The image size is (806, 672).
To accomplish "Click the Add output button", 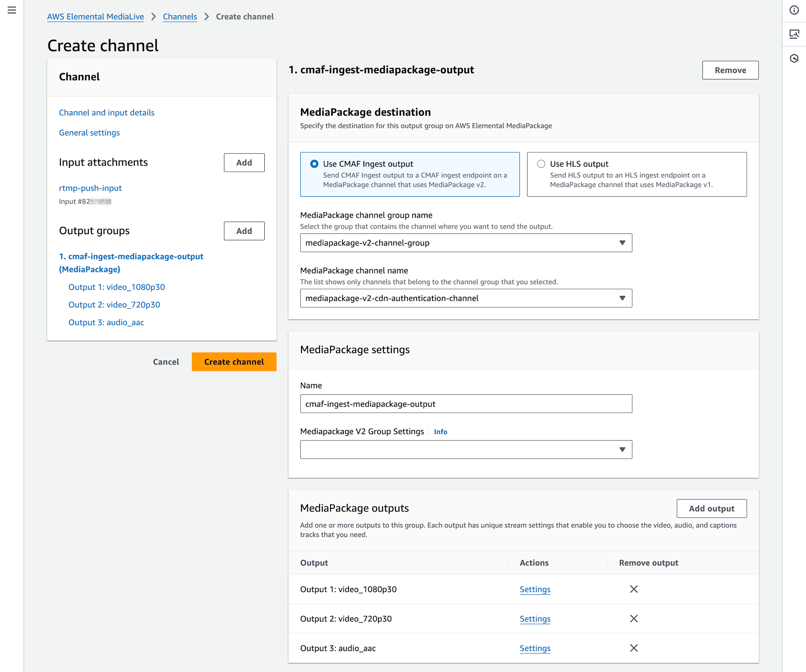I will click(x=711, y=508).
